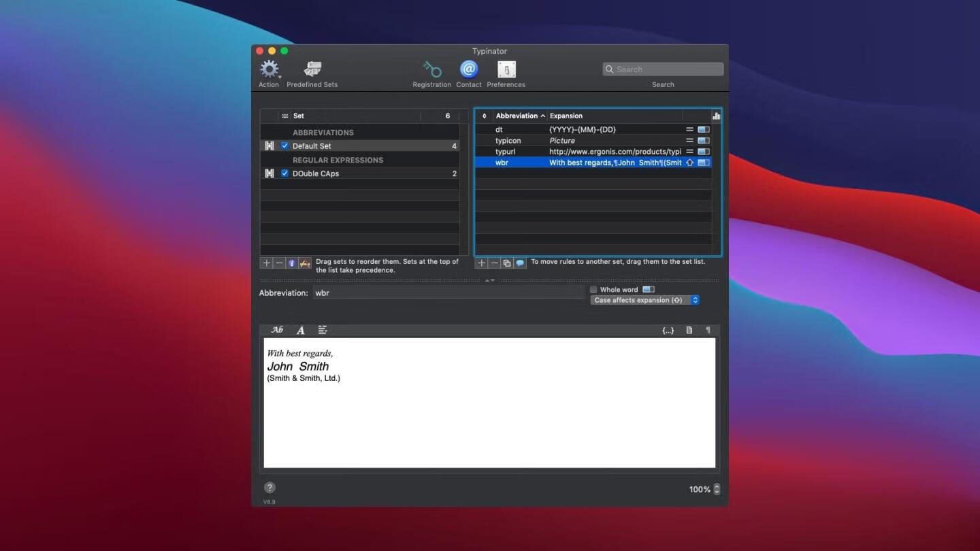
Task: Remove selected set with minus button
Action: 279,263
